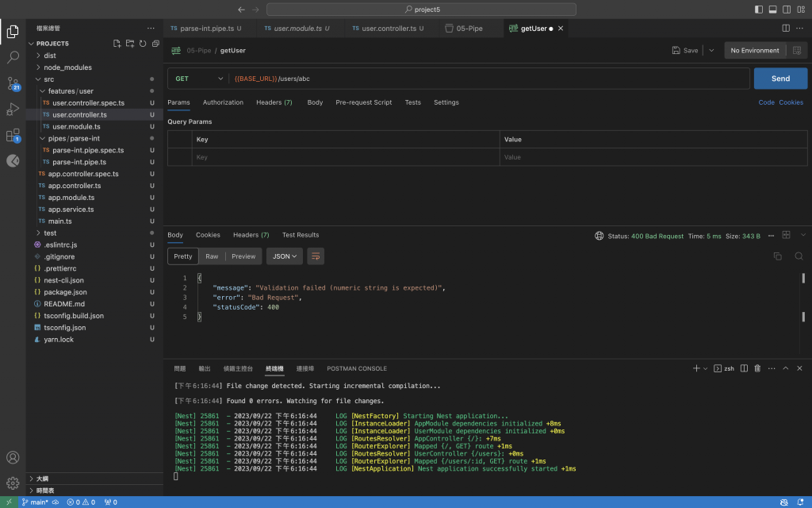Open the GET method dropdown
The width and height of the screenshot is (812, 508).
pos(200,79)
